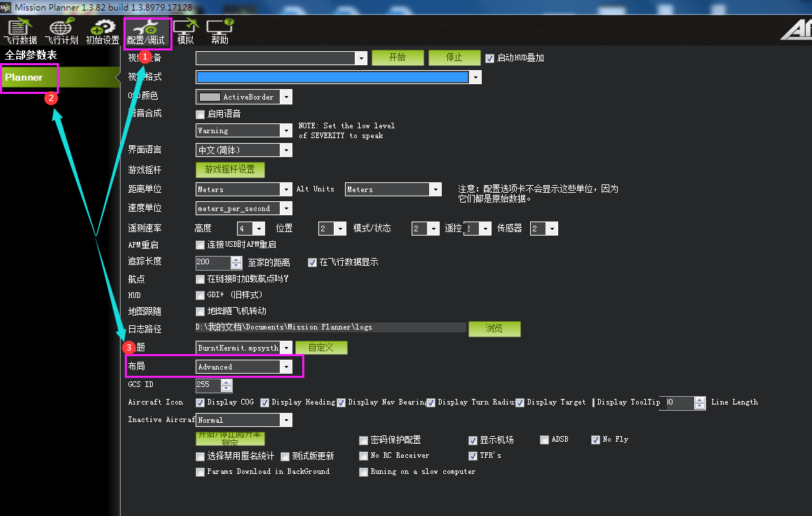The image size is (812, 516).
Task: Open the ActiveBorder OSD color picker
Action: click(243, 97)
